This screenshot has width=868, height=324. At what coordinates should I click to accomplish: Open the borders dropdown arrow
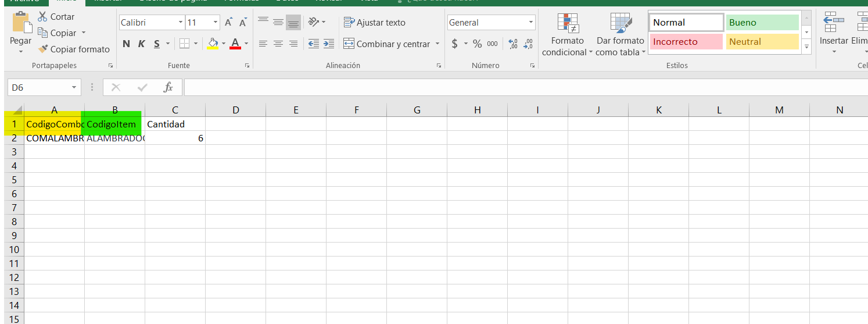point(195,44)
